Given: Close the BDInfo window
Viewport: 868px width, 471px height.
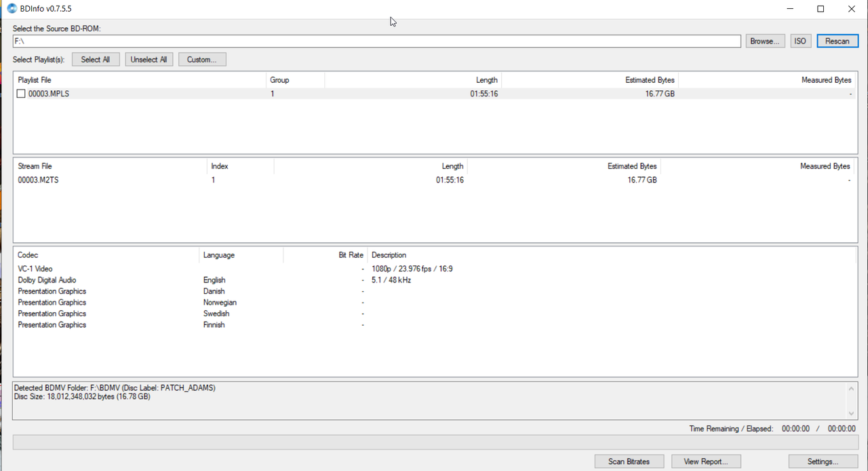Looking at the screenshot, I should coord(852,9).
